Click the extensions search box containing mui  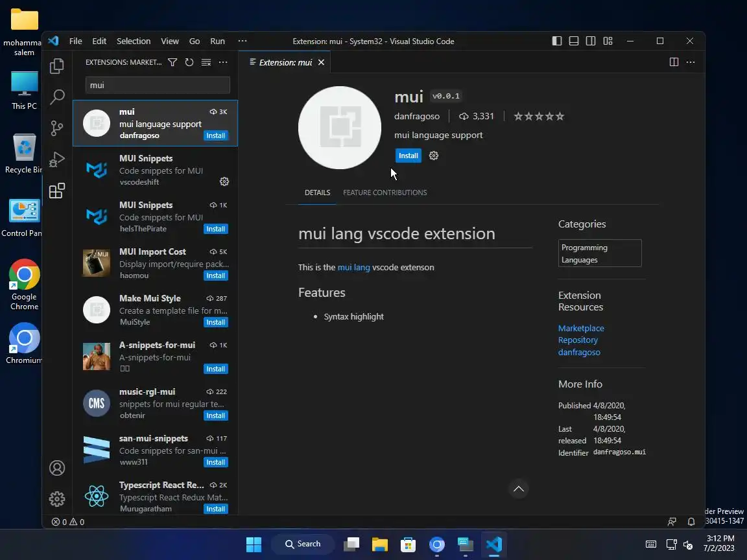[x=157, y=86]
